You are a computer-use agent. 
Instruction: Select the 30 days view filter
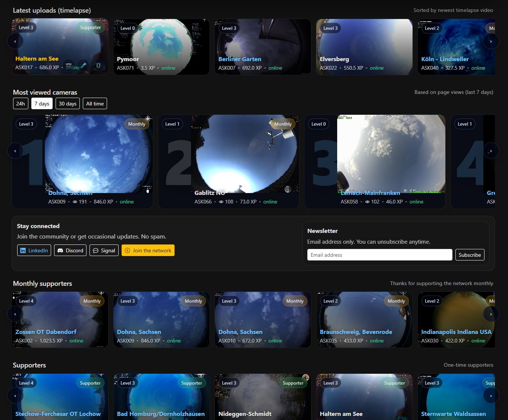[68, 103]
